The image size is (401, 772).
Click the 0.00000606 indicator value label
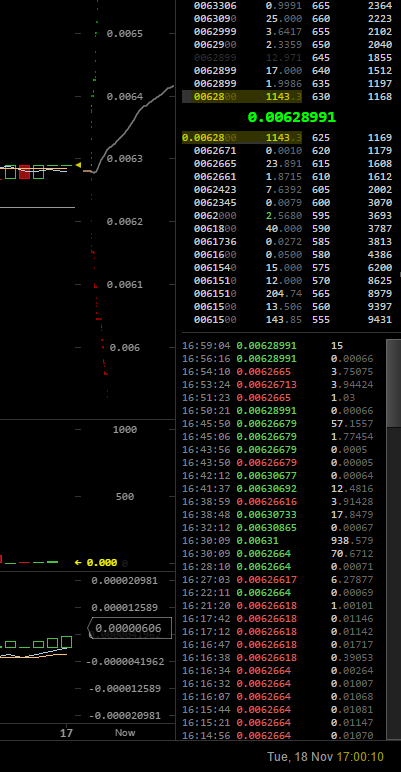(x=130, y=628)
